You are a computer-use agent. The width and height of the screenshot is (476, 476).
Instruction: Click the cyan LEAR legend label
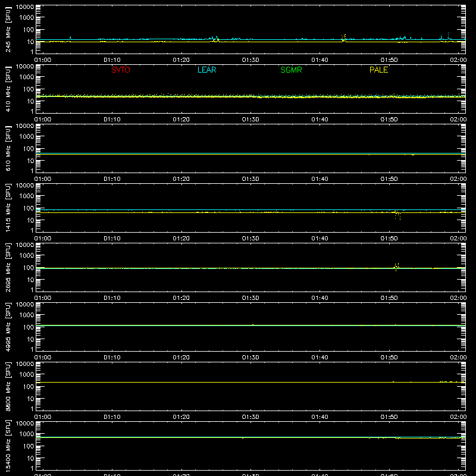pyautogui.click(x=206, y=70)
